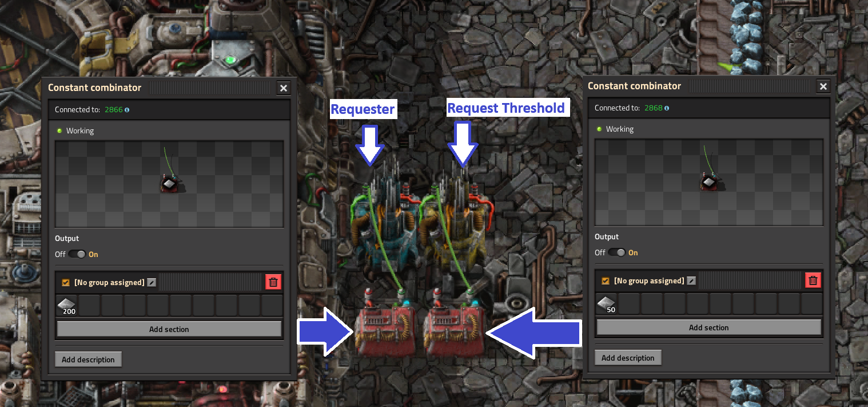Delete the left combinator's signal section
This screenshot has height=407, width=868.
point(273,282)
